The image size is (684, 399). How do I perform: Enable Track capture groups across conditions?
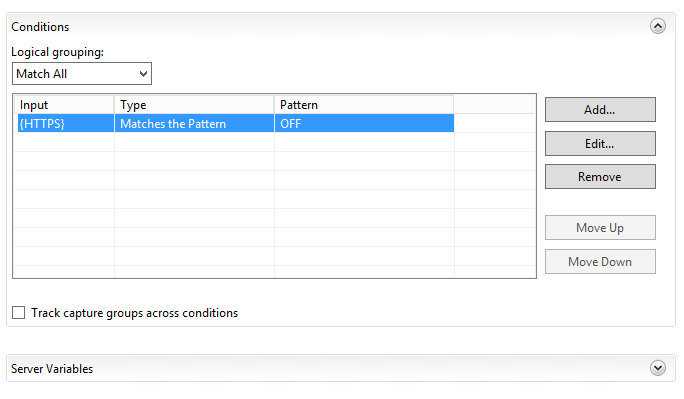pyautogui.click(x=18, y=313)
